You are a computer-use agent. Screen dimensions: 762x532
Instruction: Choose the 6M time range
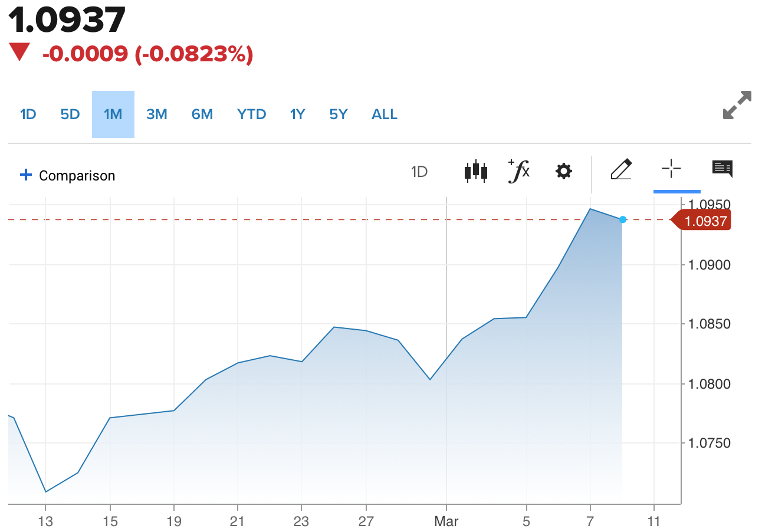(x=202, y=114)
